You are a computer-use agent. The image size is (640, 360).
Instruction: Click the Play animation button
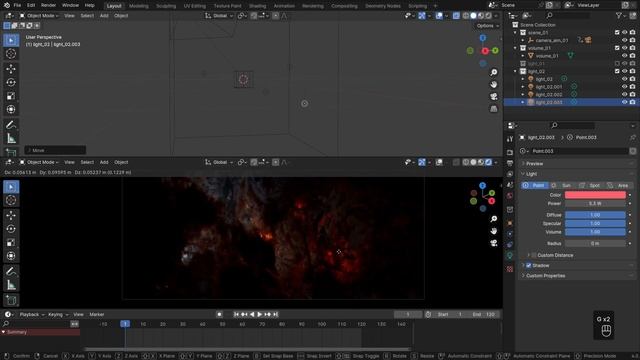[260, 314]
